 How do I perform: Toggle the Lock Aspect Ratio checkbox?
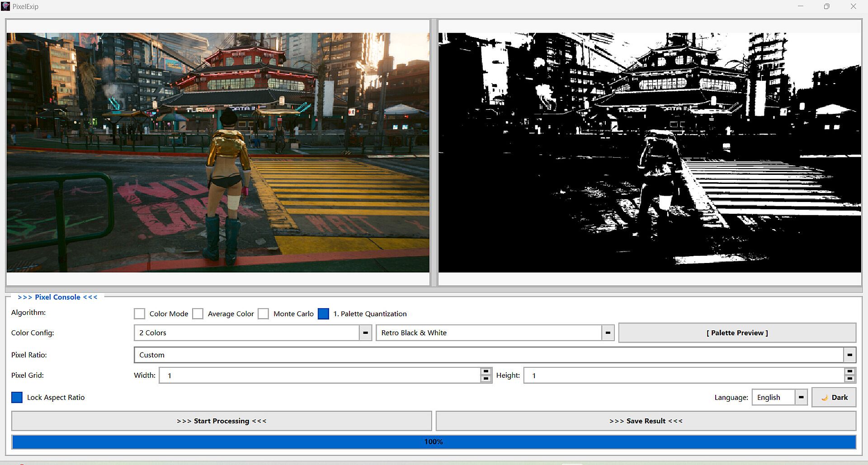(17, 397)
